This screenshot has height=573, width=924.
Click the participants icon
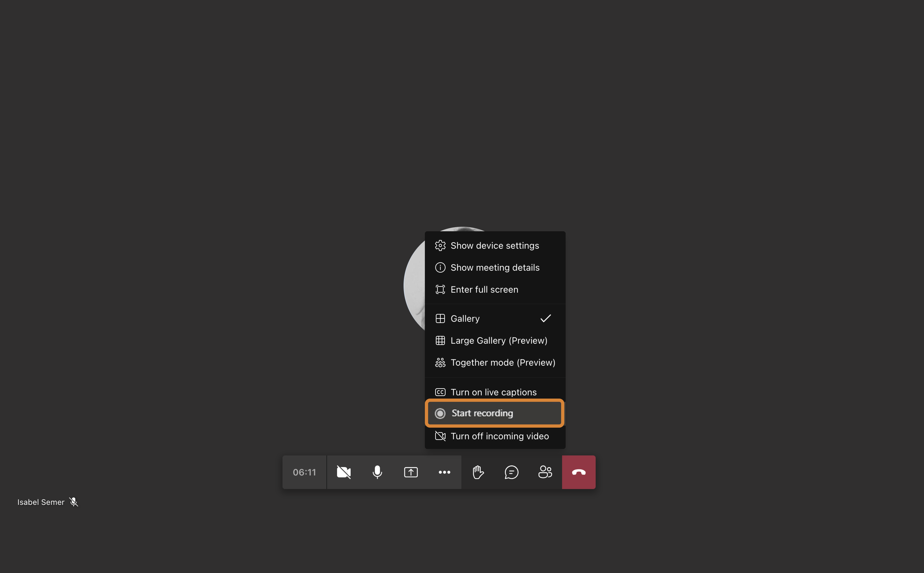544,471
